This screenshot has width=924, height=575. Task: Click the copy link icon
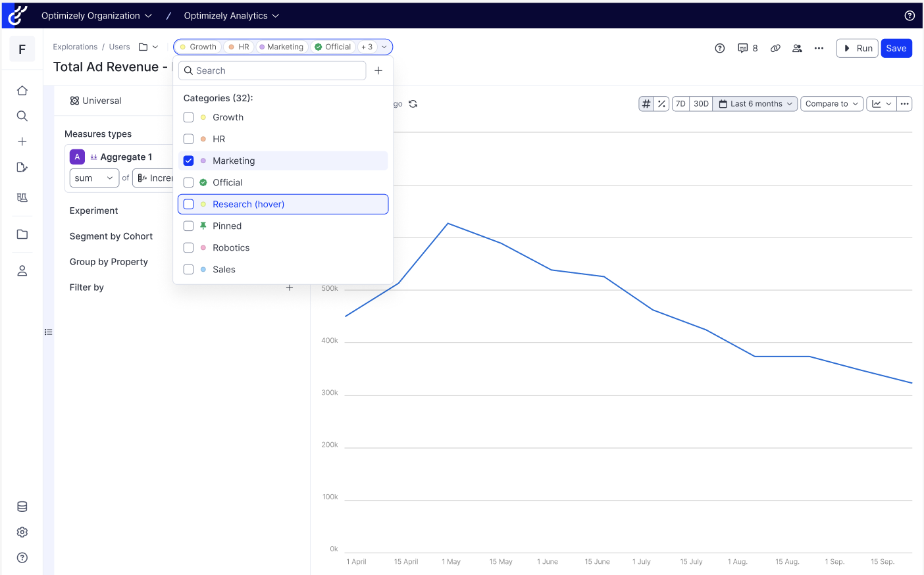coord(775,48)
